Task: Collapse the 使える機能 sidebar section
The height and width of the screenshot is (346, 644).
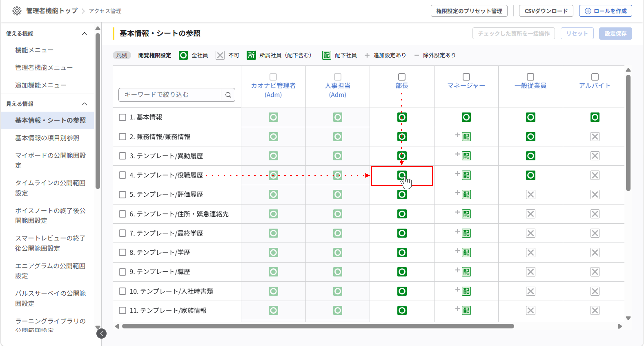Action: pos(84,34)
